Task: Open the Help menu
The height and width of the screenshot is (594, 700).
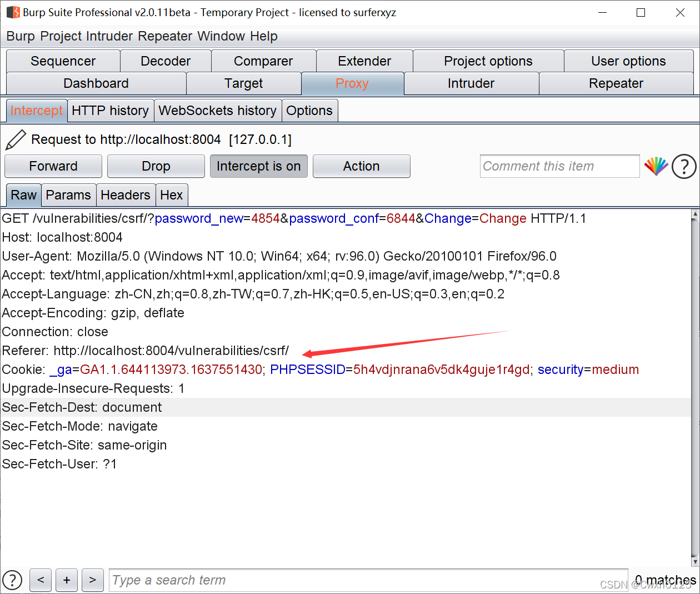Action: tap(263, 36)
